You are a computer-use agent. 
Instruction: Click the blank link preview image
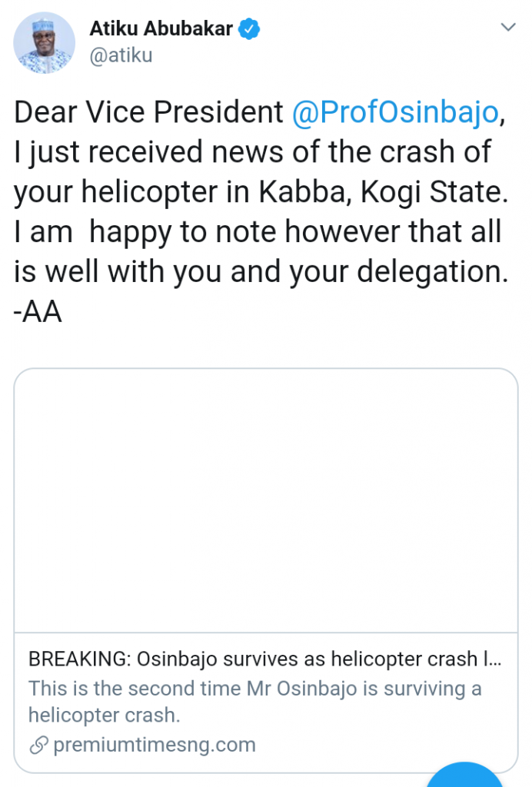click(x=265, y=500)
